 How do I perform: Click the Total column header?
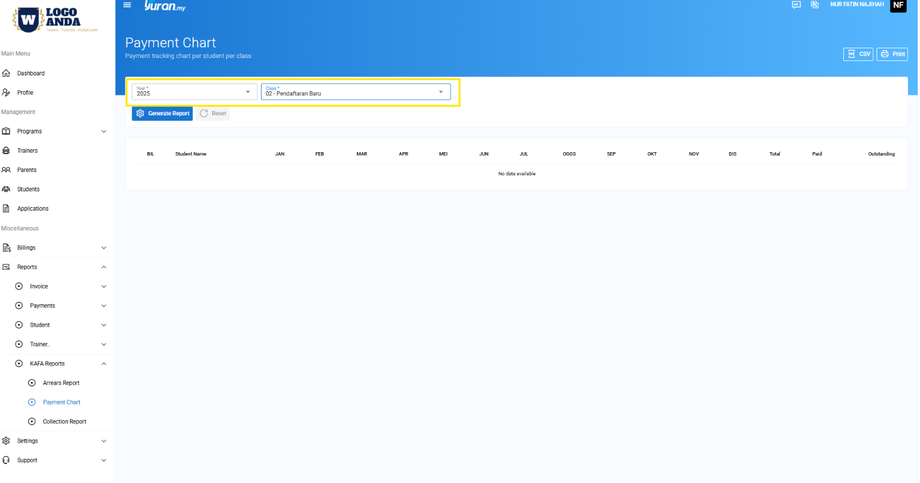click(x=774, y=154)
